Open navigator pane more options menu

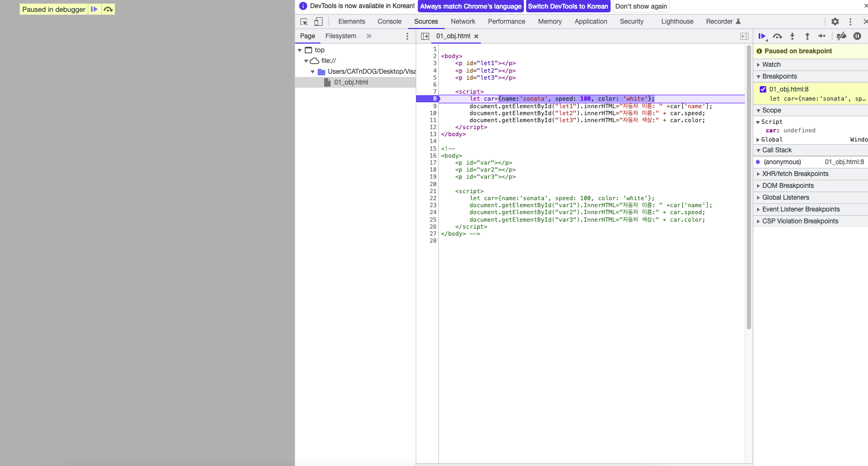click(x=407, y=36)
